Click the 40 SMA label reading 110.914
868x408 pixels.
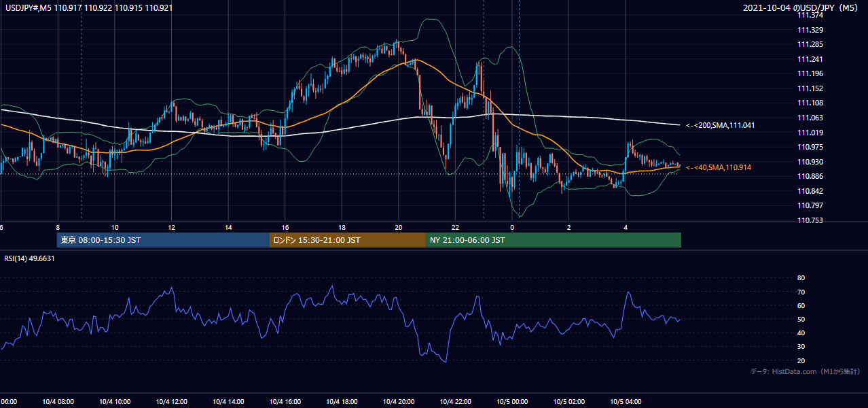click(719, 167)
